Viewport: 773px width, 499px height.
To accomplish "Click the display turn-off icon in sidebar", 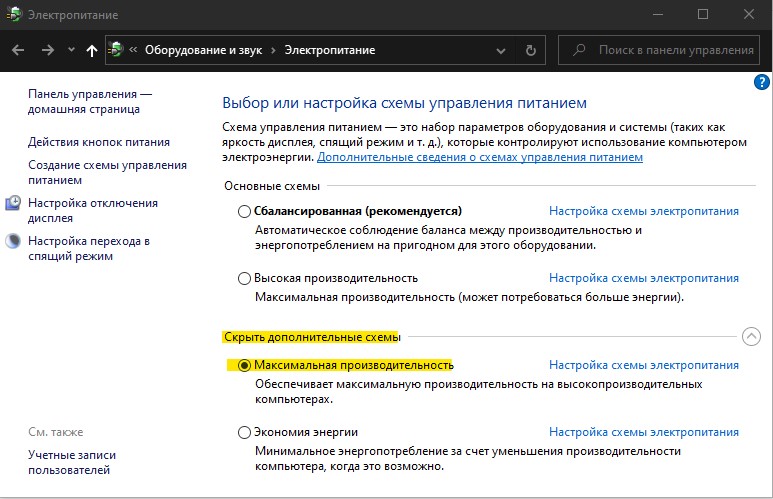I will click(13, 203).
